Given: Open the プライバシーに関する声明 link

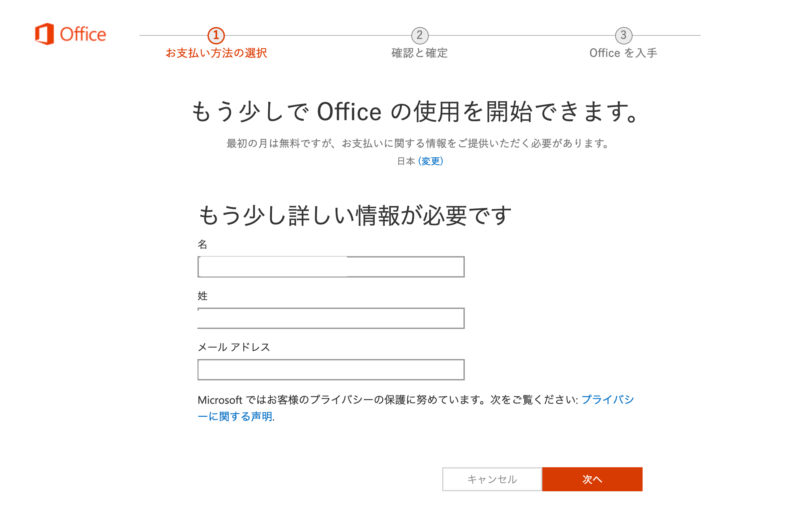Looking at the screenshot, I should [415, 408].
